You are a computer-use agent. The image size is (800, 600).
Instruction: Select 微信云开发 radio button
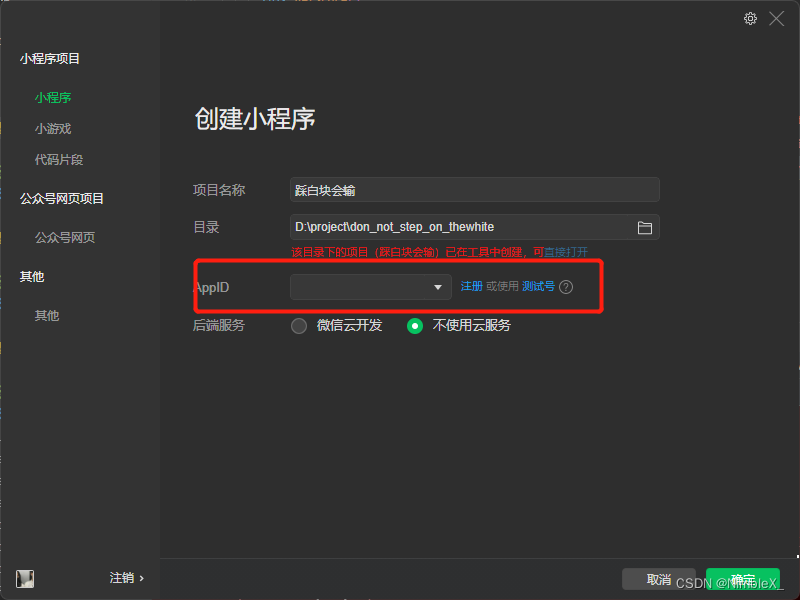pyautogui.click(x=299, y=326)
